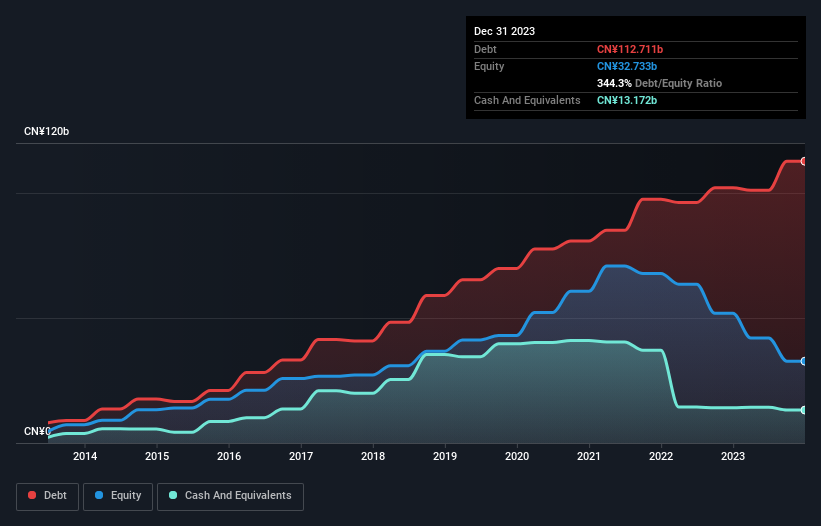The image size is (821, 526).
Task: Click the 2016 x-axis label
Action: [229, 456]
